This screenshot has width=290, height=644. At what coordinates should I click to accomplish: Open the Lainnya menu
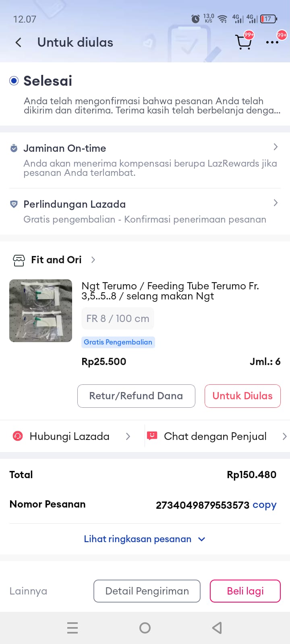[28, 591]
